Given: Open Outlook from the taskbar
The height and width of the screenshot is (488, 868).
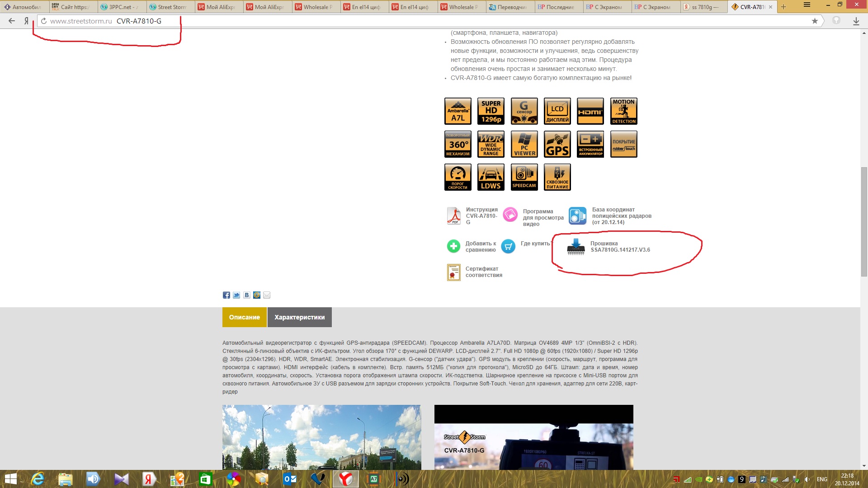Looking at the screenshot, I should [289, 479].
